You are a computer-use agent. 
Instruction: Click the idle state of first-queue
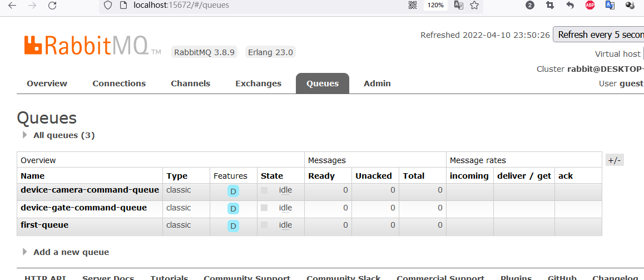285,225
